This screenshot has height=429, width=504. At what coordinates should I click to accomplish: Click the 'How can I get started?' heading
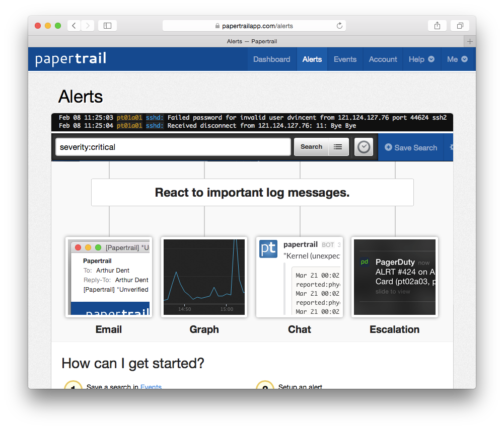point(133,364)
